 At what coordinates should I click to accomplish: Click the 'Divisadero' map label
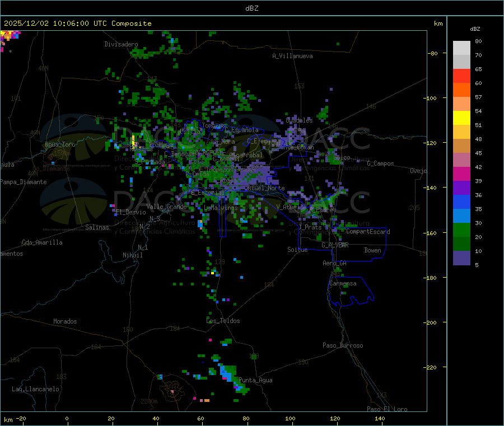(x=121, y=44)
